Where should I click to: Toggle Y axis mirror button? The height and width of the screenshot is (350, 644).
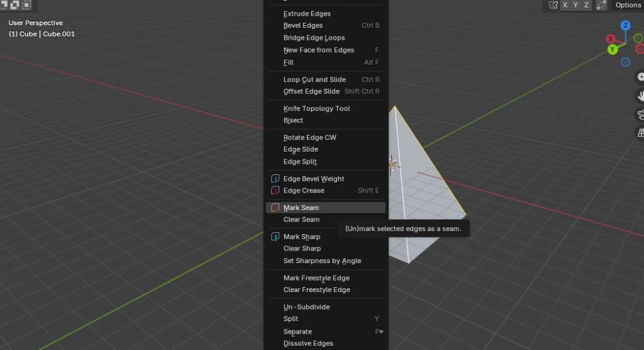click(575, 5)
